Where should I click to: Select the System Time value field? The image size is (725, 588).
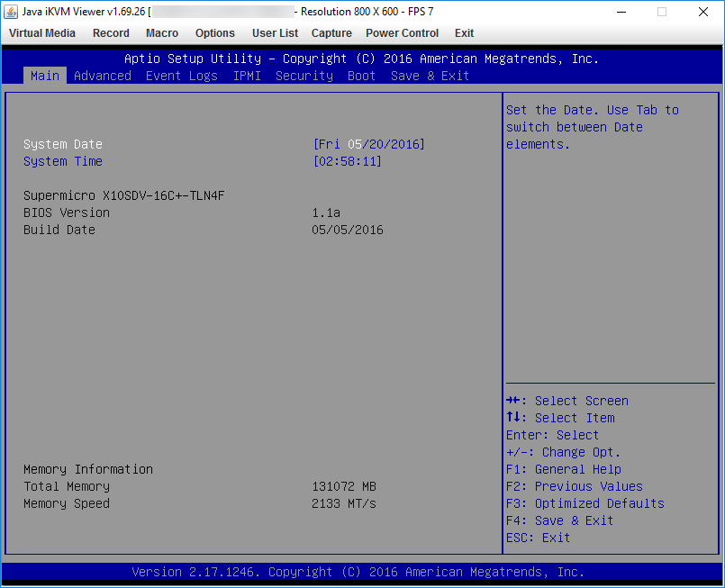(348, 161)
